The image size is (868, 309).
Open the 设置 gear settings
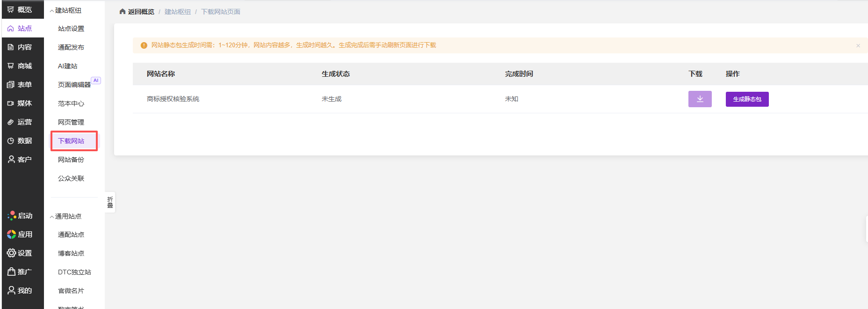pos(20,253)
